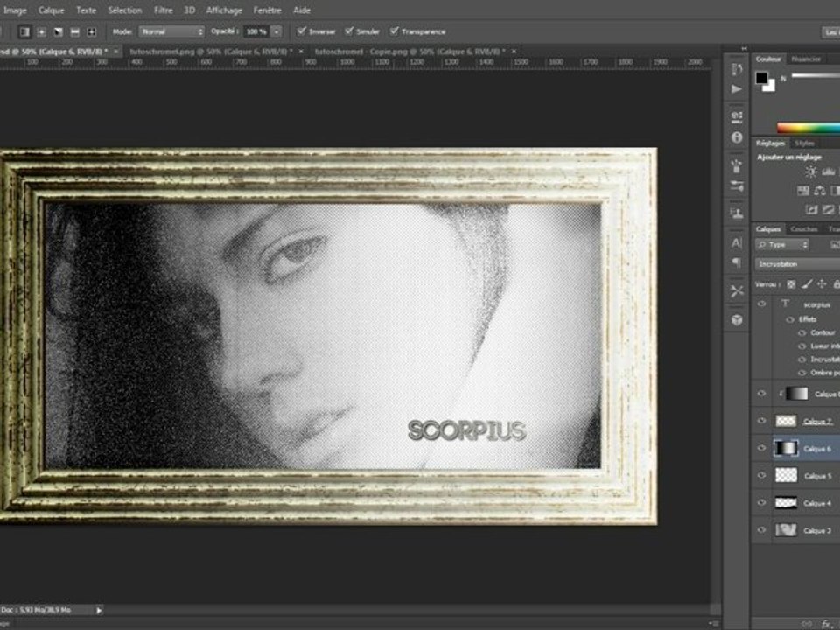Toggle the Inverser checkbox
Viewport: 840px width, 630px height.
[302, 31]
